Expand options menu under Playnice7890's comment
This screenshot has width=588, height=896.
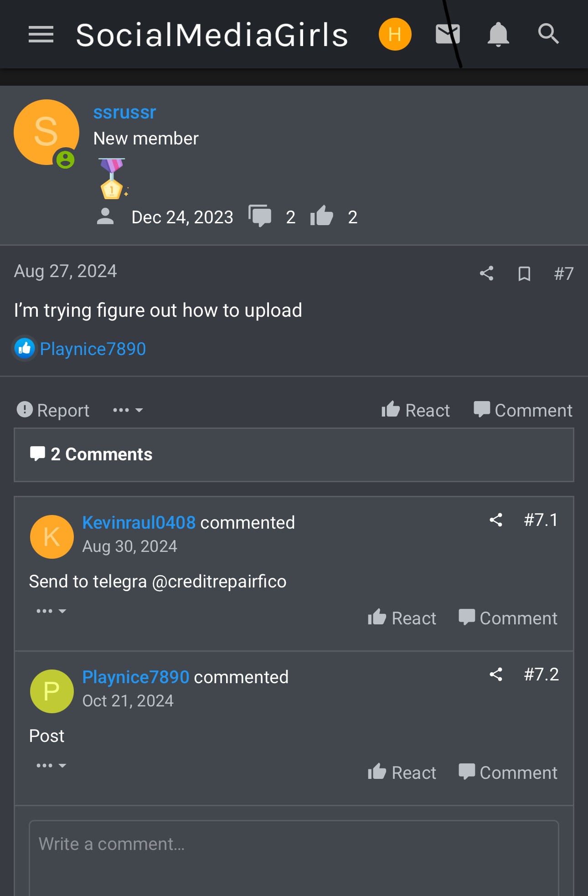pyautogui.click(x=51, y=766)
